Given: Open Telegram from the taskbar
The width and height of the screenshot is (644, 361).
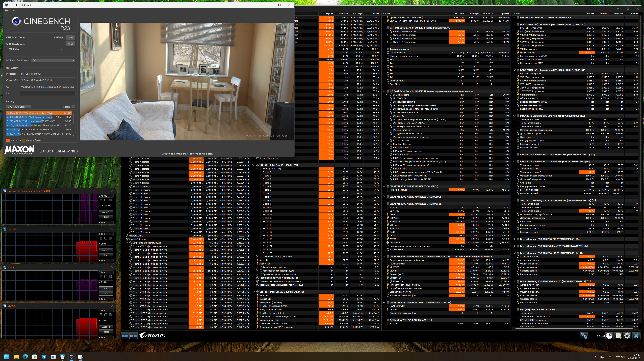Looking at the screenshot, I should tap(44, 357).
